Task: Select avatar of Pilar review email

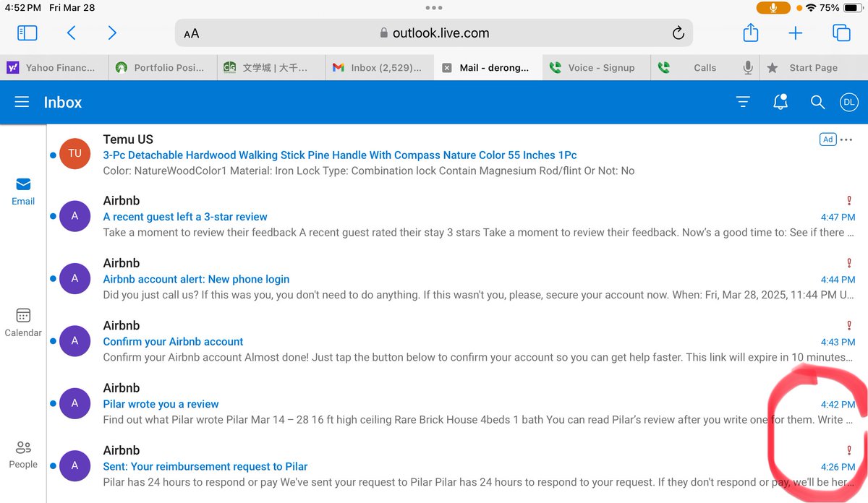Action: coord(75,403)
